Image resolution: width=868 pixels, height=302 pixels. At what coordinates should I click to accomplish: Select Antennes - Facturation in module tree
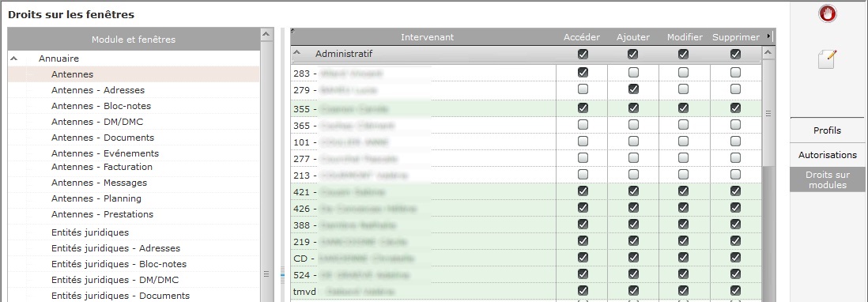pyautogui.click(x=102, y=167)
